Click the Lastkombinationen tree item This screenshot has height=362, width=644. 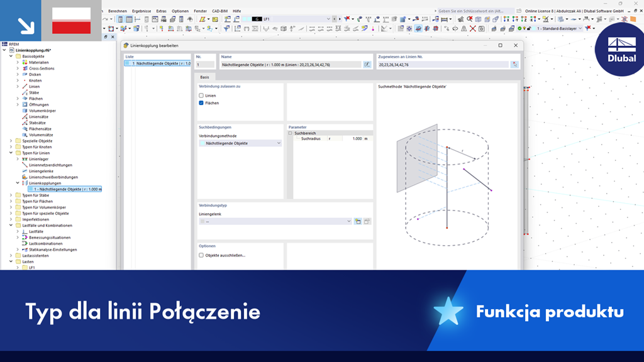click(45, 244)
